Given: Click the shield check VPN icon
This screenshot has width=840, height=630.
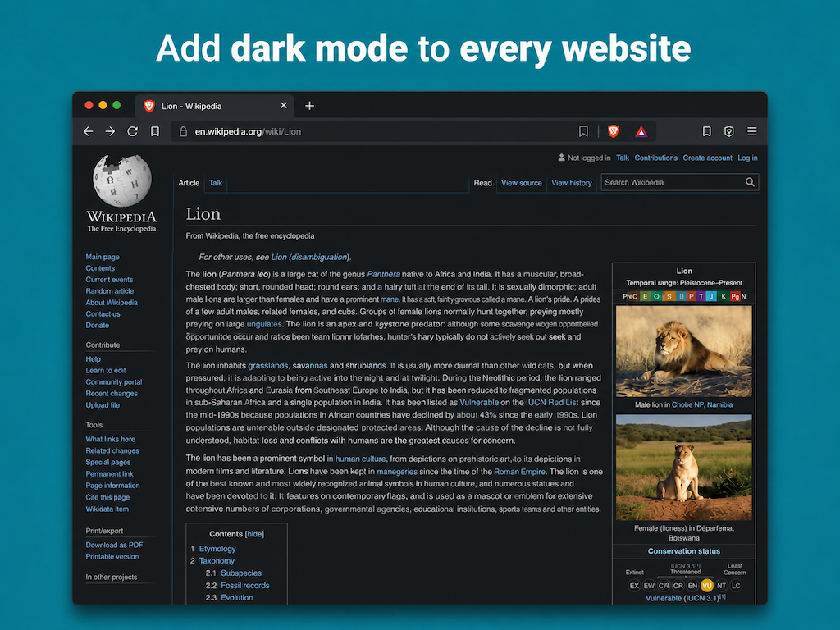Looking at the screenshot, I should tap(729, 131).
